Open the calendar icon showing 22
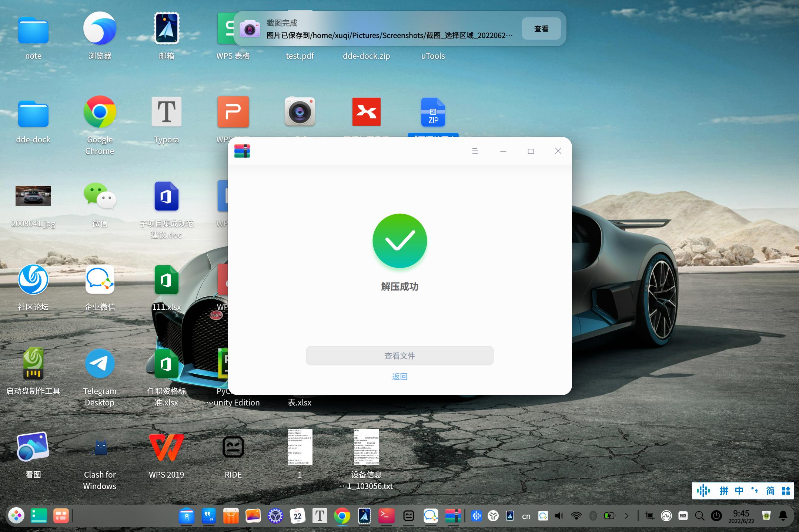The width and height of the screenshot is (799, 532). (297, 516)
